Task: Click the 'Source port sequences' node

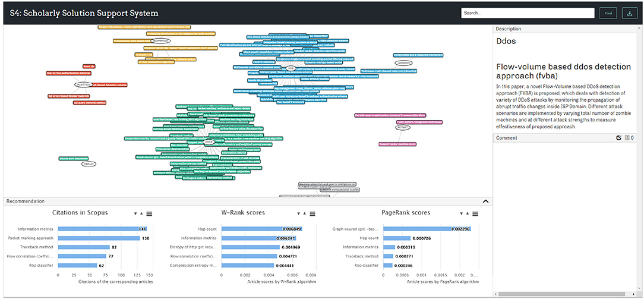Action: (x=74, y=158)
